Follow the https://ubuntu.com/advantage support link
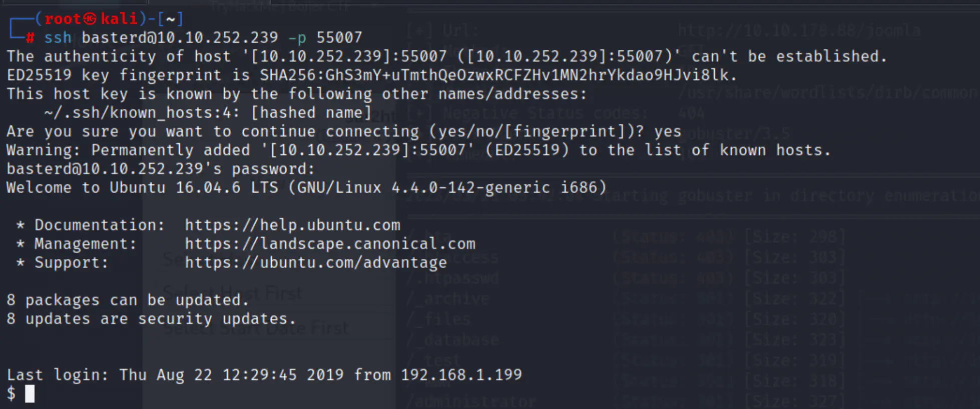Image resolution: width=980 pixels, height=409 pixels. coord(315,262)
